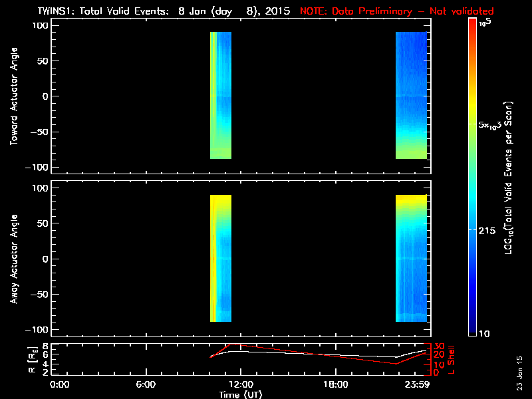The image size is (532, 399).
Task: Click the first data block in the Toward panel
Action: 220,96
